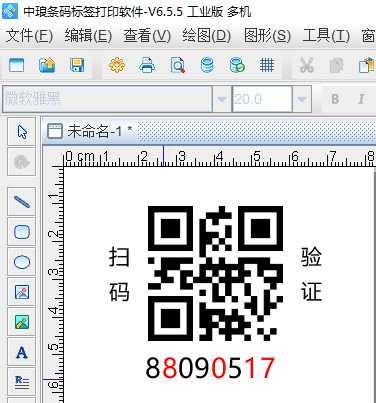Open the 工具(T) menu
This screenshot has width=376, height=403.
pyautogui.click(x=326, y=36)
